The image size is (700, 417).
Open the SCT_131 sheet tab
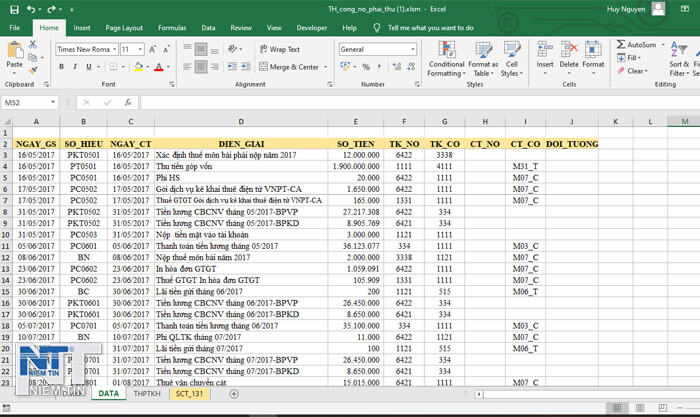coord(189,394)
